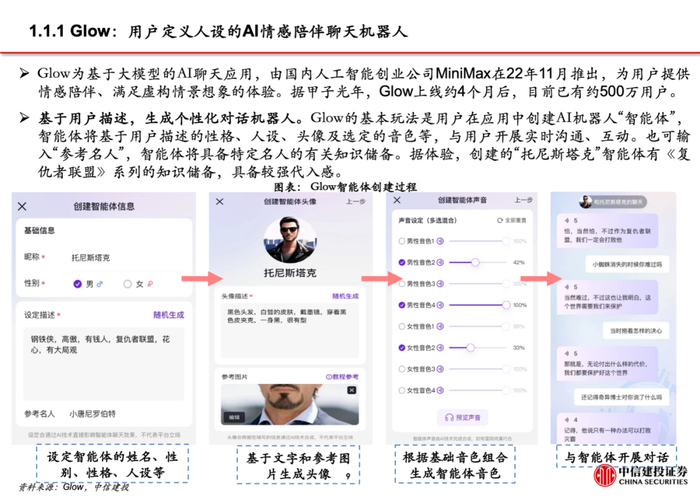Play preview icon beside 女性音色2
This screenshot has height=496, width=700.
point(440,348)
